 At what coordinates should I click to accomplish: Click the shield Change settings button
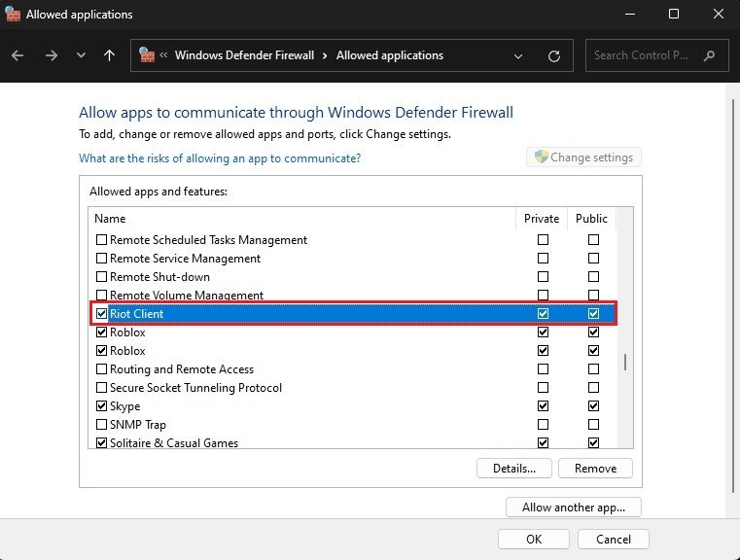tap(583, 157)
